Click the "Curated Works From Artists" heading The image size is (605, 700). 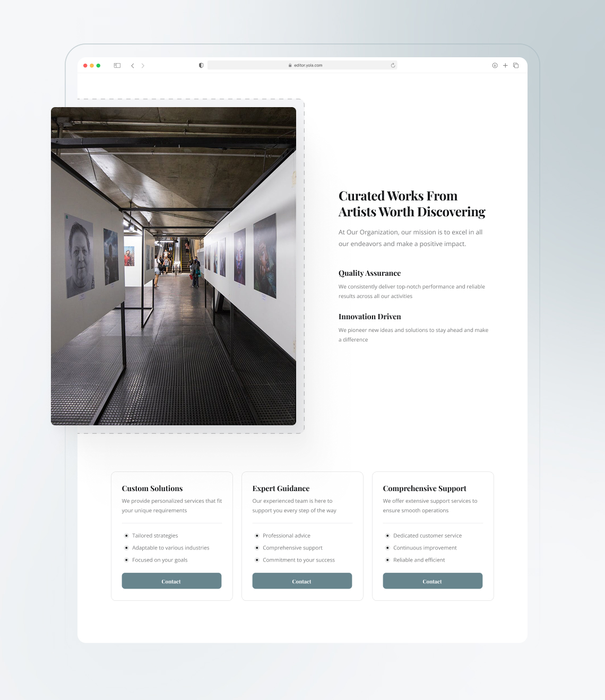point(412,203)
